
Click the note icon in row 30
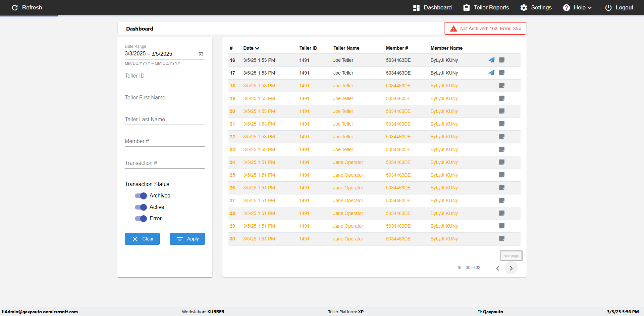coord(502,239)
